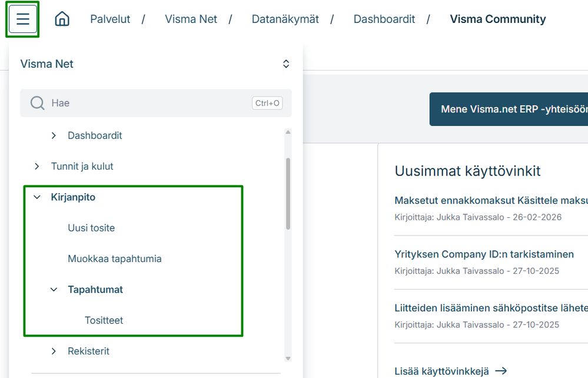Open Tositteet under Tapahtumat
This screenshot has height=378, width=588.
point(104,320)
